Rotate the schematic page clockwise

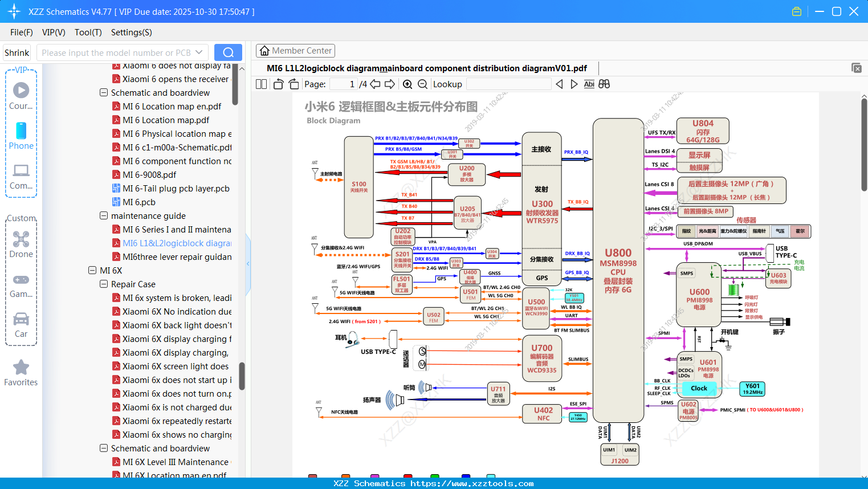(293, 83)
